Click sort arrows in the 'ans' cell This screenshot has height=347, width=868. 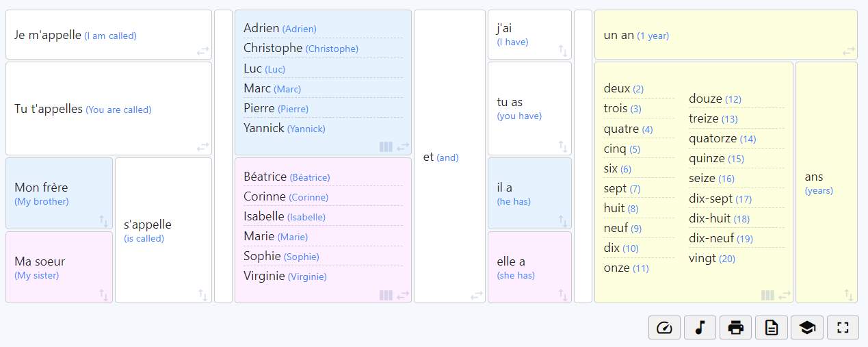tap(849, 295)
